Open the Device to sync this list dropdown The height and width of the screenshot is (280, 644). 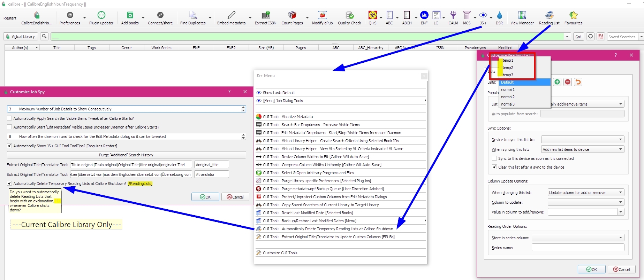[x=583, y=140]
